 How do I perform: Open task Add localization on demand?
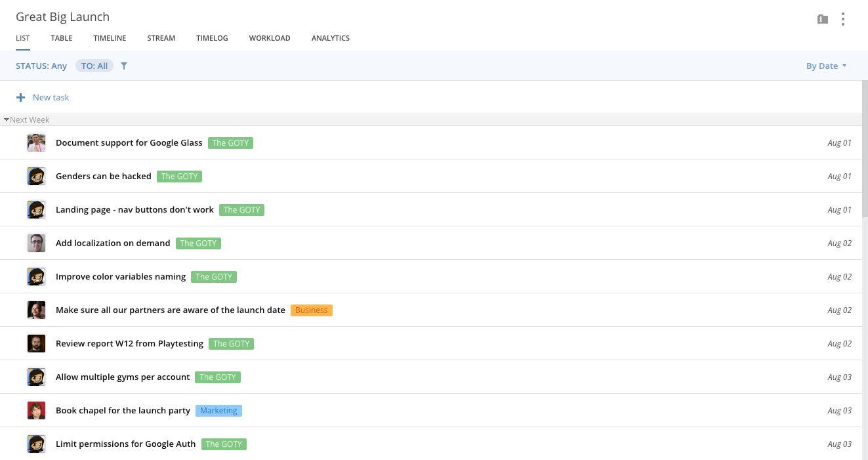click(113, 243)
